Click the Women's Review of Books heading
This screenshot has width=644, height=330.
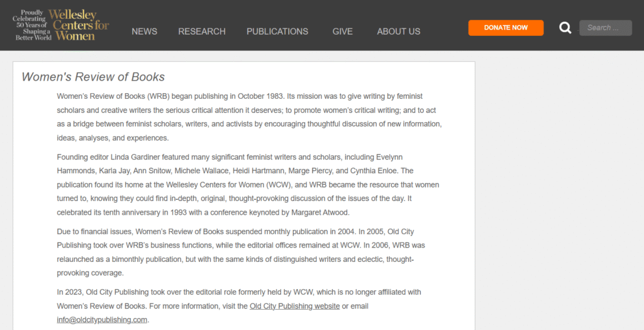click(x=93, y=77)
